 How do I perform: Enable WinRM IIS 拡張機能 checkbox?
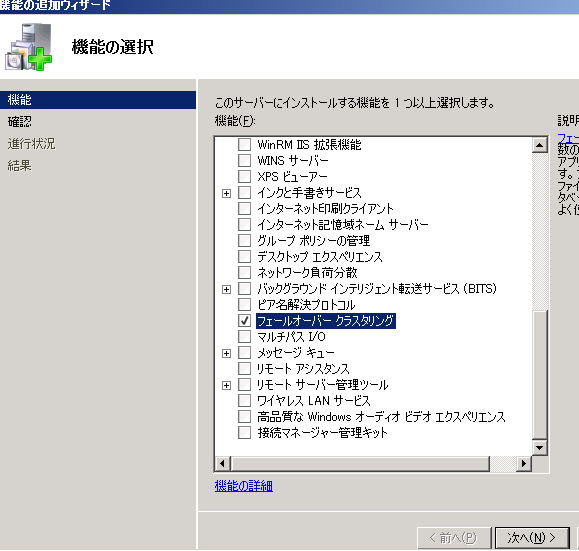(x=244, y=144)
